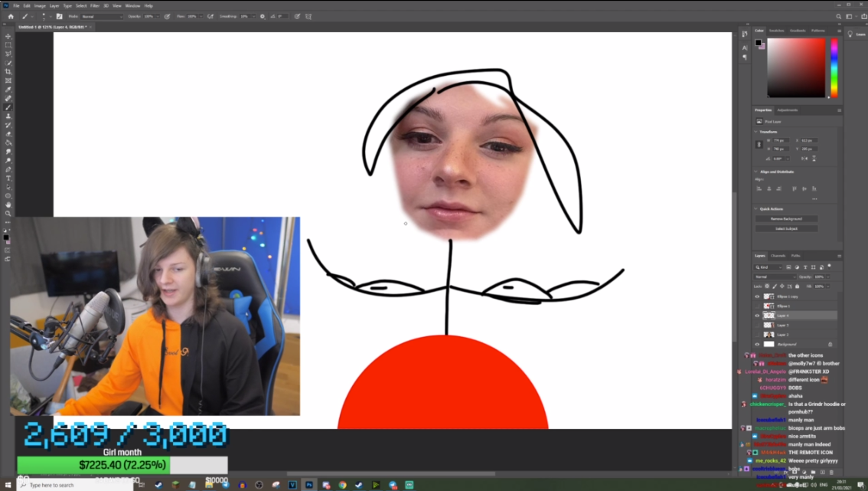
Task: Click the Learn lightbulb icon
Action: tap(850, 34)
